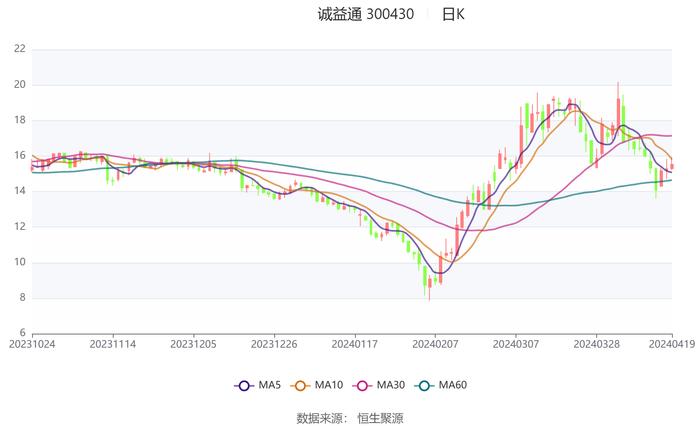
Task: Toggle the MA30 legend series
Action: tap(379, 385)
